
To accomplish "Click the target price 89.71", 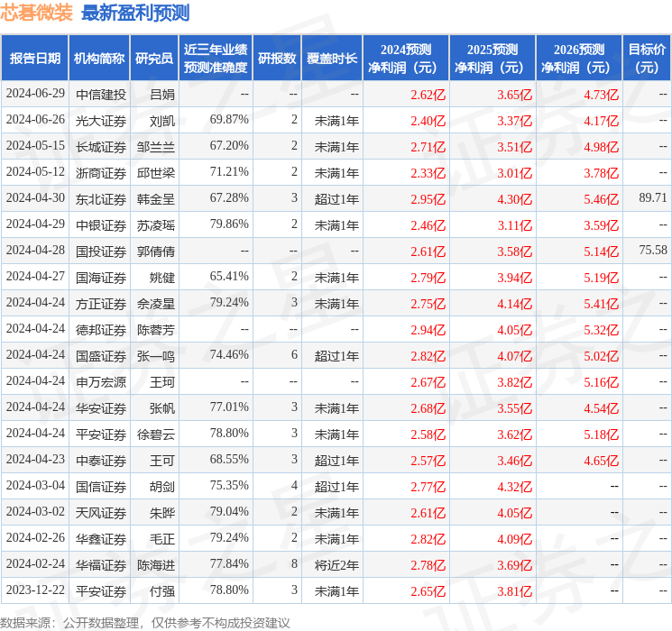I will pyautogui.click(x=653, y=197).
